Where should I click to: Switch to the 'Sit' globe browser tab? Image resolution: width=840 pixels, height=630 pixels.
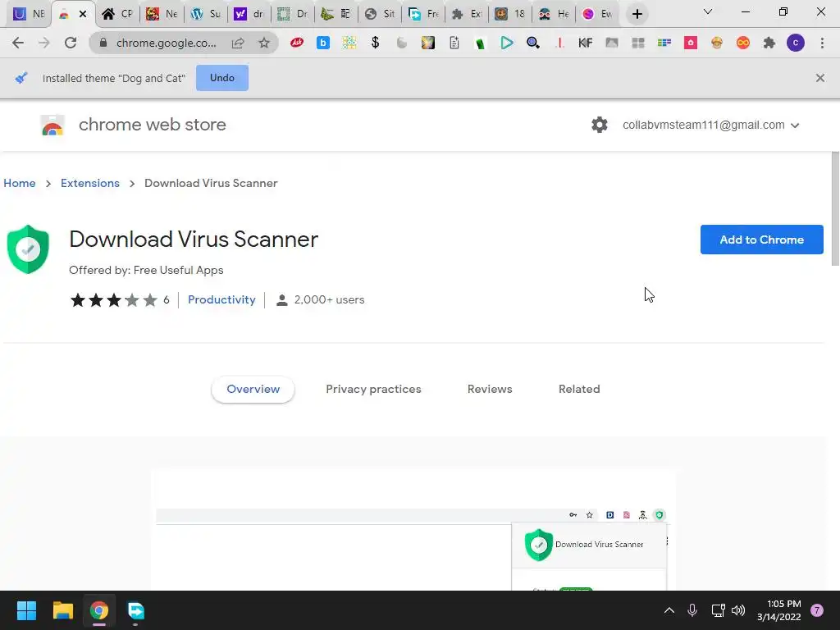[x=380, y=14]
